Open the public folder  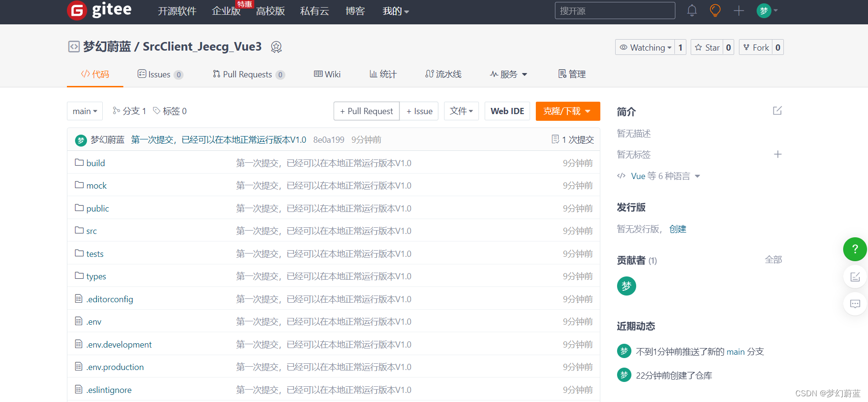[98, 209]
